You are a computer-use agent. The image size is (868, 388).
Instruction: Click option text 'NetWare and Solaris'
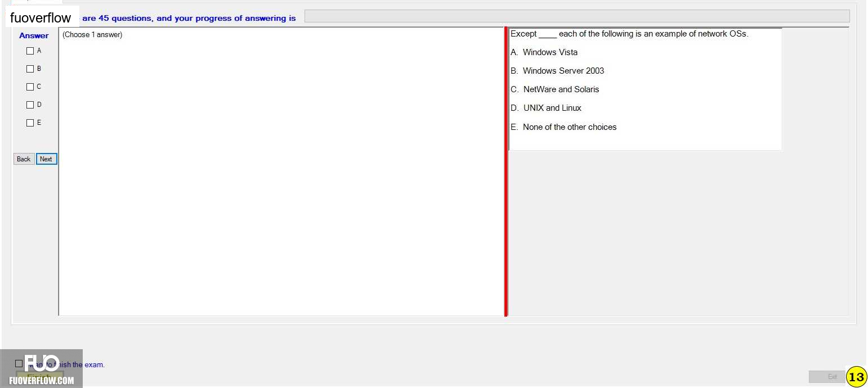tap(561, 89)
